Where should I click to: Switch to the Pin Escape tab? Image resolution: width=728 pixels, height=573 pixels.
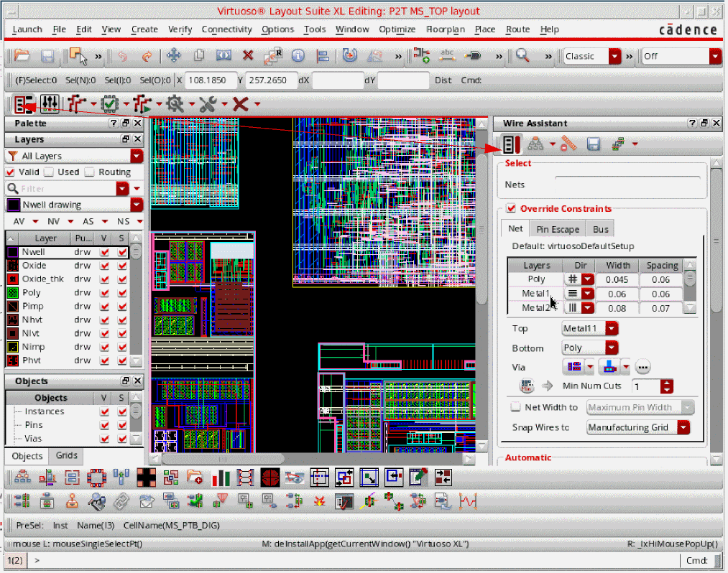click(558, 229)
